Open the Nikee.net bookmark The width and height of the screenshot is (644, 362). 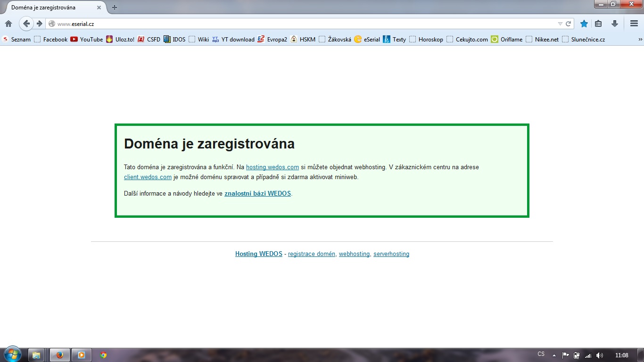542,39
